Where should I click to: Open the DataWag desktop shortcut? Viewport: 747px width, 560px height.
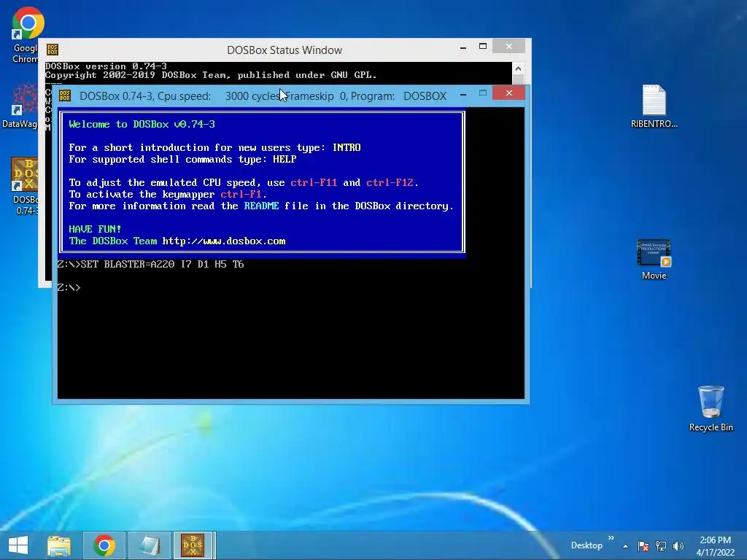20,106
